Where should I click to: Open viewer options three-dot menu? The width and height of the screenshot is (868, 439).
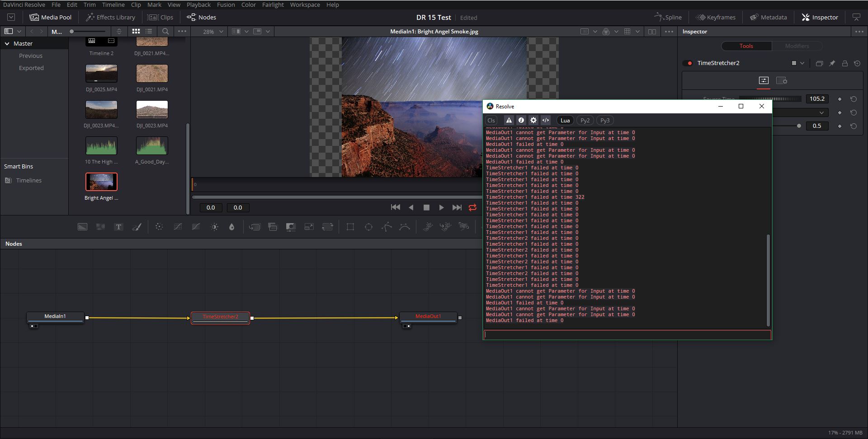click(669, 31)
